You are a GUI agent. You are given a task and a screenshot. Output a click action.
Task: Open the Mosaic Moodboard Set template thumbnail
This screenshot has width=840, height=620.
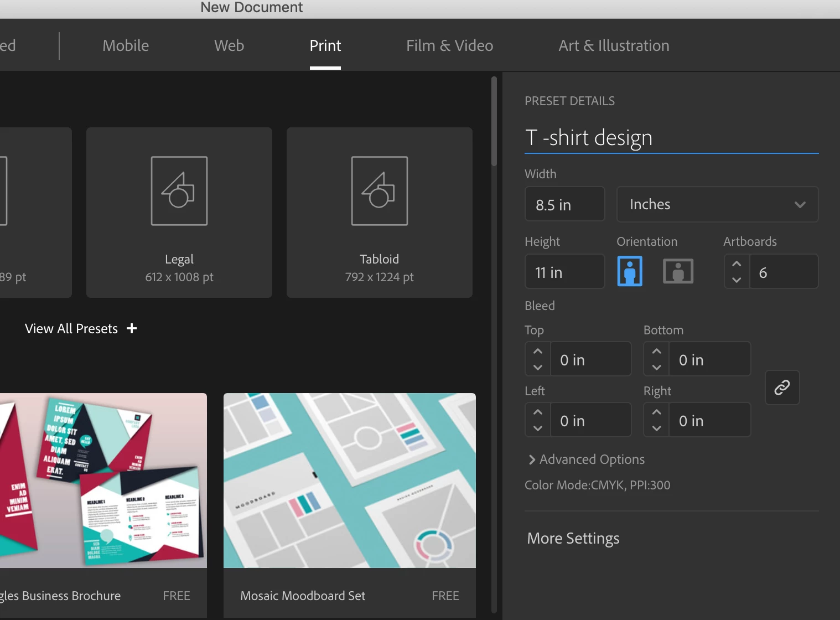point(350,480)
